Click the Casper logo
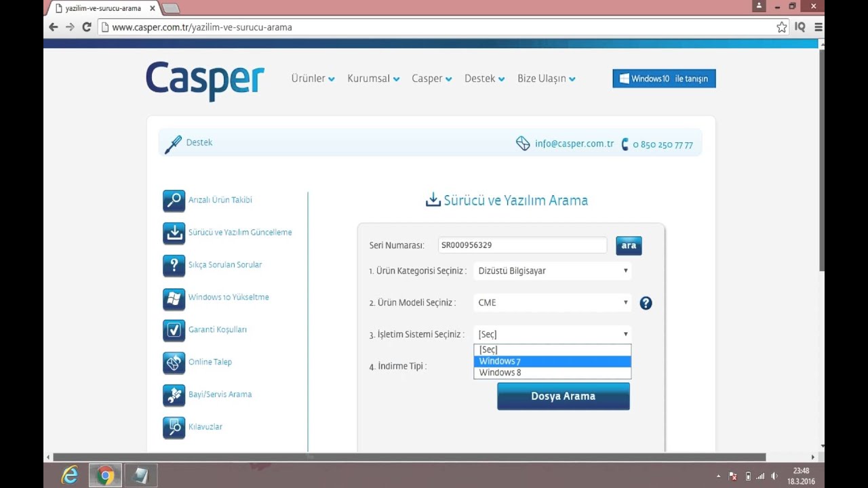This screenshot has height=488, width=868. [x=205, y=81]
